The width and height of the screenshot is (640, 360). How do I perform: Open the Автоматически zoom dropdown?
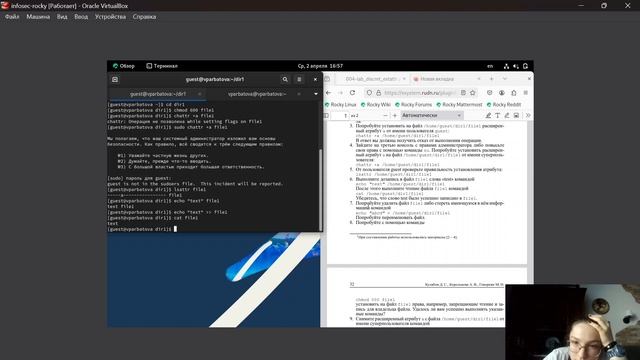pyautogui.click(x=432, y=116)
